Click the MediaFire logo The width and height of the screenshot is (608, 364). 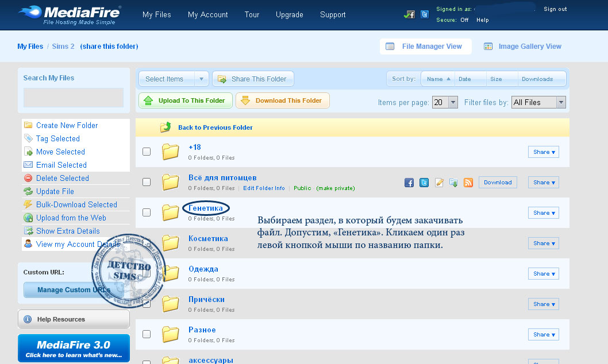coord(70,15)
